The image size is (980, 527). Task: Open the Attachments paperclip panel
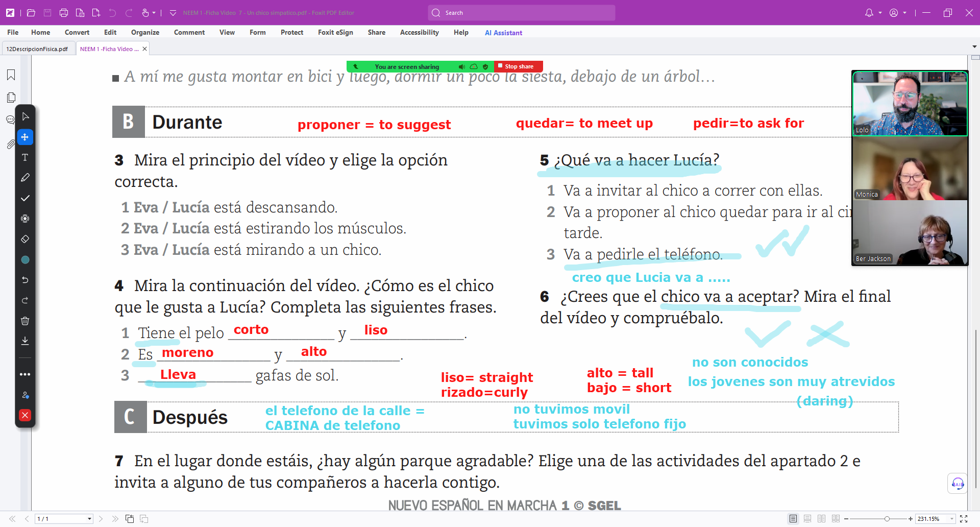click(10, 145)
